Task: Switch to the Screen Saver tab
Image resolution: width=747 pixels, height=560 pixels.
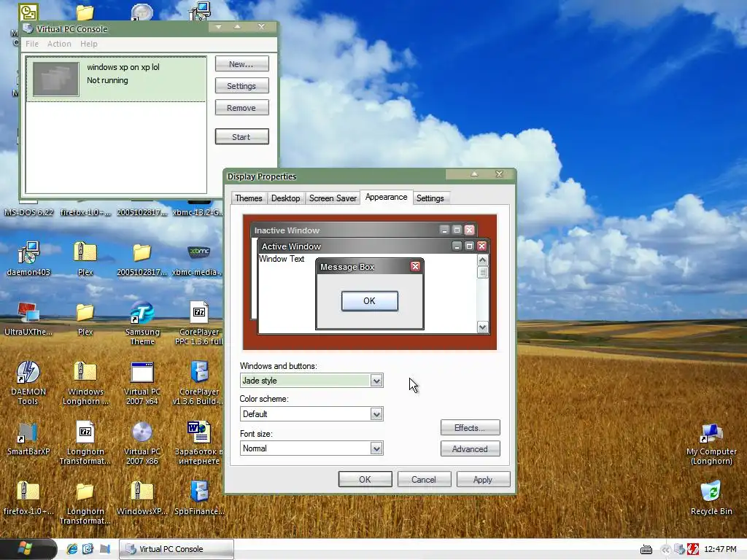Action: tap(333, 198)
